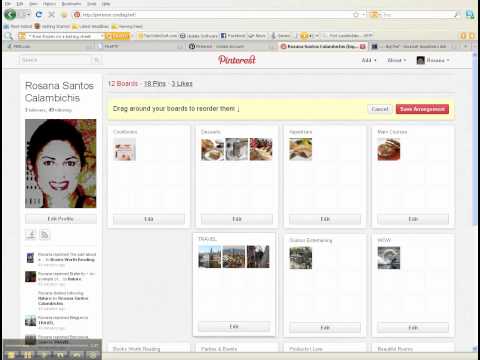This screenshot has width=480, height=360.
Task: Click the RSS feed icon under Edit Profile
Action: (x=44, y=235)
